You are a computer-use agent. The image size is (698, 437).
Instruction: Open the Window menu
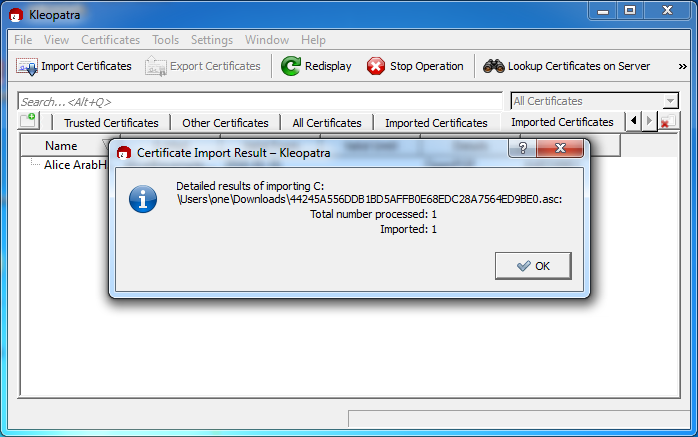click(x=267, y=40)
